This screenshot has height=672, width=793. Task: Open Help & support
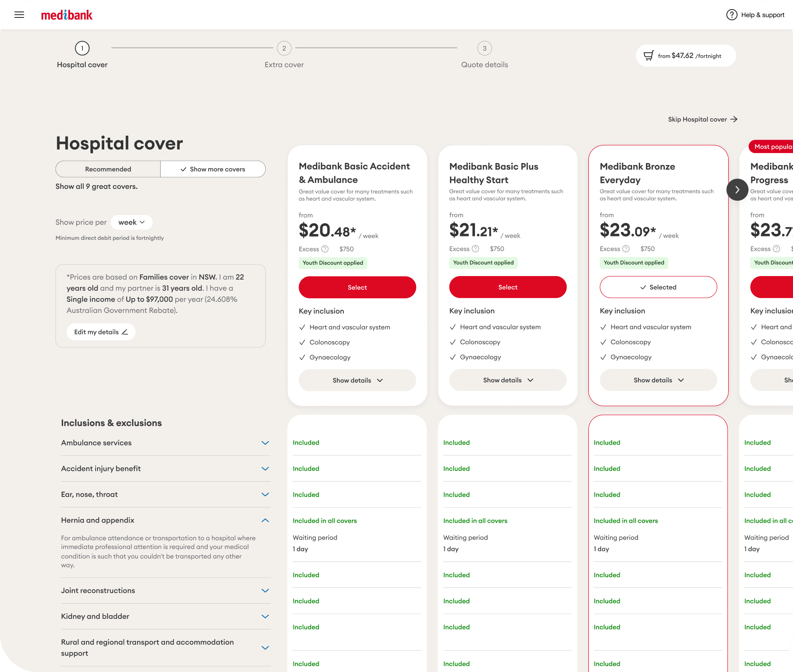[x=755, y=15]
